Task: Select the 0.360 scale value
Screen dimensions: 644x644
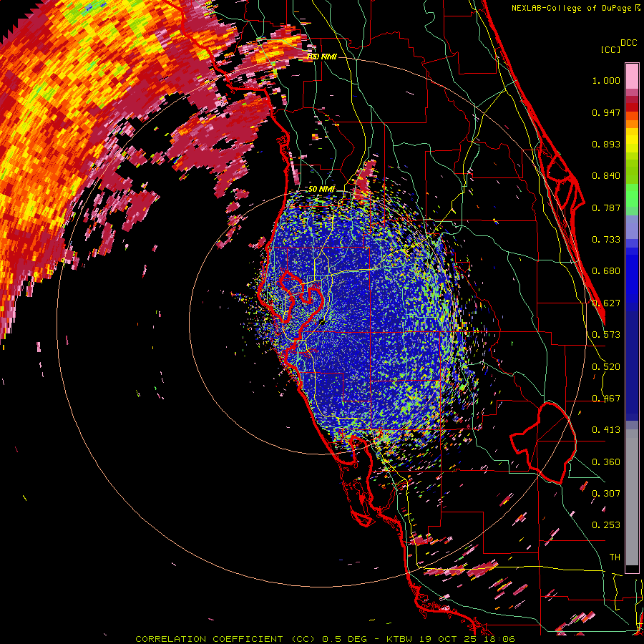Action: pyautogui.click(x=606, y=462)
